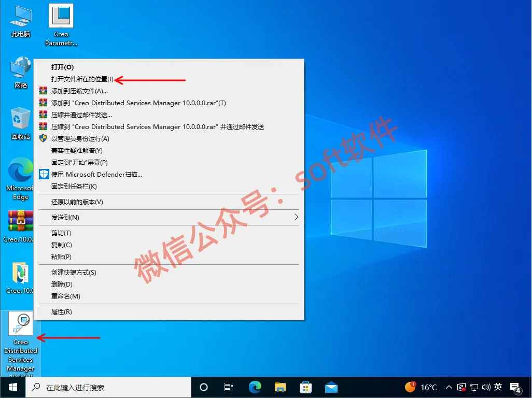This screenshot has width=532, height=398.
Task: Add to Creo Distributed Services Manager rar via 添加到…(T)
Action: point(169,103)
